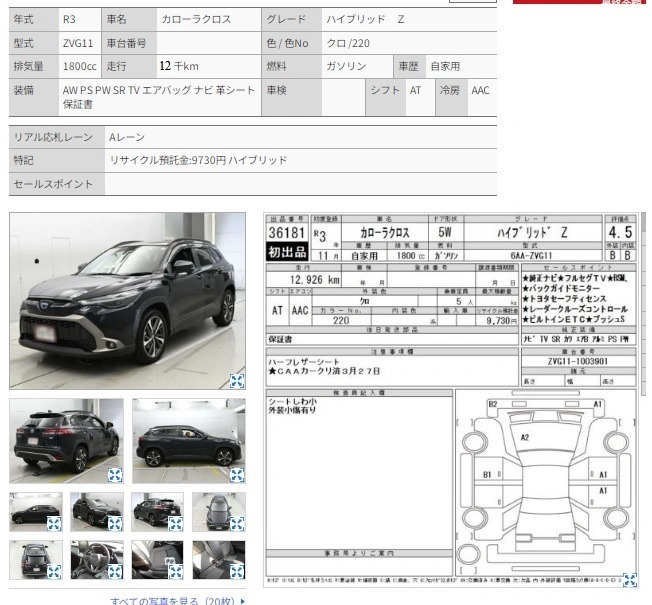
Task: Click the 4.5 evaluation score on auction sheet
Action: point(620,232)
